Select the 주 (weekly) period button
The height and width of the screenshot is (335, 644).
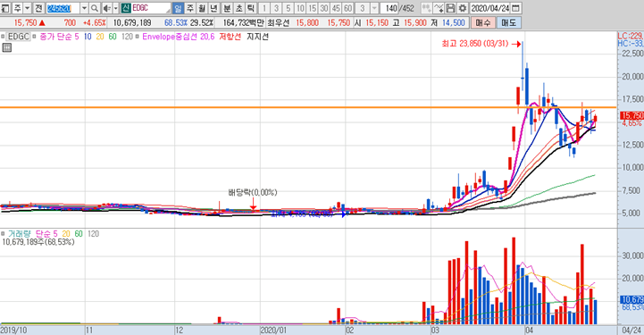coord(189,8)
